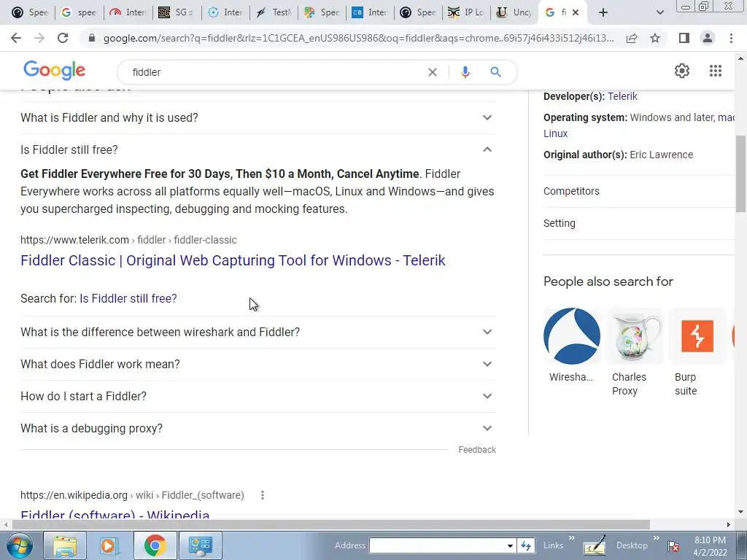Image resolution: width=747 pixels, height=560 pixels.
Task: Open the pen input panel icon
Action: pos(595,545)
